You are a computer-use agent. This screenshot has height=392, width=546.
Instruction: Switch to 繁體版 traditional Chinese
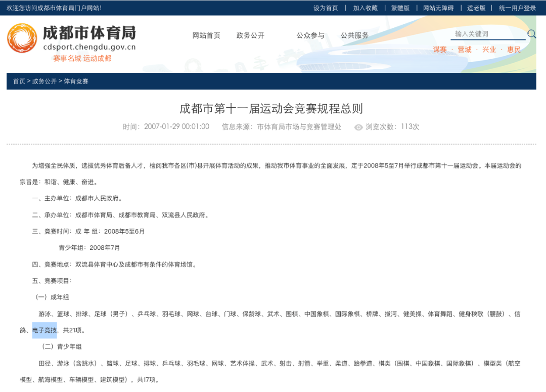(400, 8)
